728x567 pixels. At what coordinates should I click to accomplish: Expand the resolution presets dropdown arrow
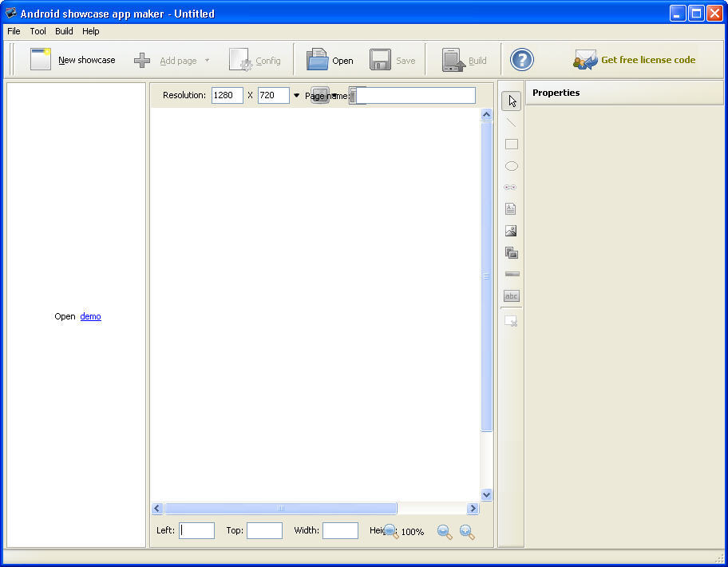click(x=297, y=95)
